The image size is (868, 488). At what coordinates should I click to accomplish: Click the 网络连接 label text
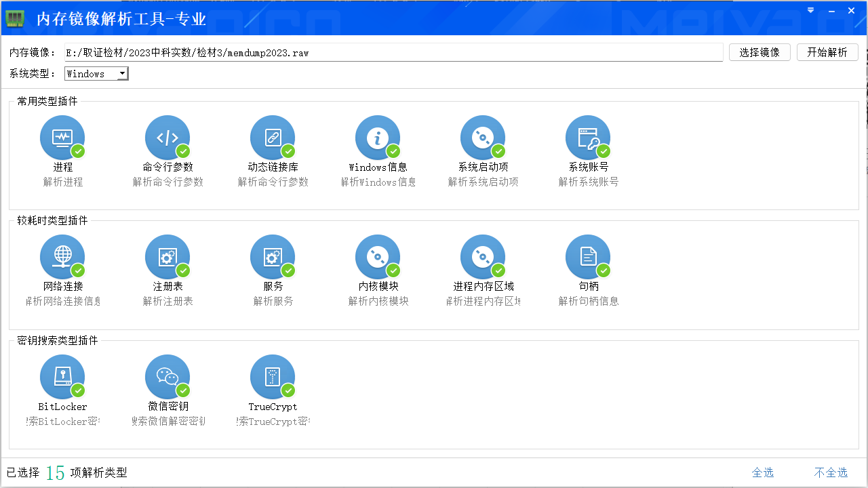pos(63,286)
